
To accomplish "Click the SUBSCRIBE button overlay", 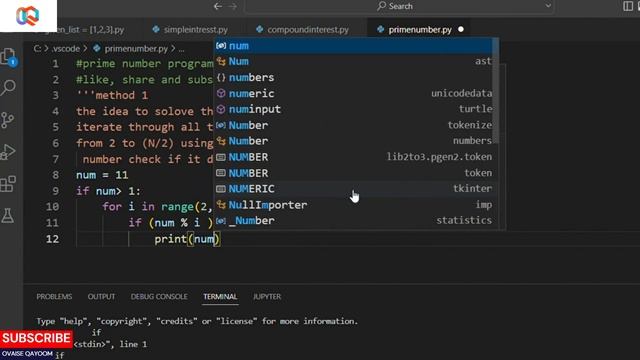I will tap(36, 338).
